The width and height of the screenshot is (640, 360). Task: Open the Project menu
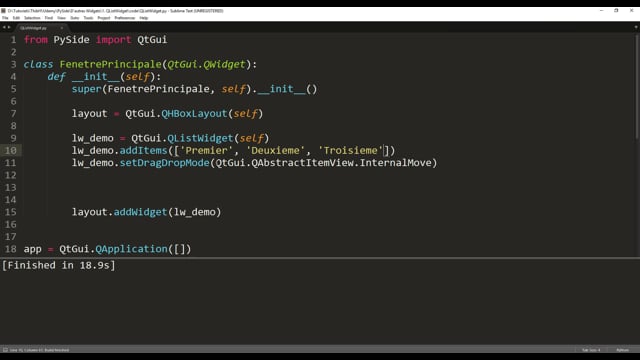104,18
